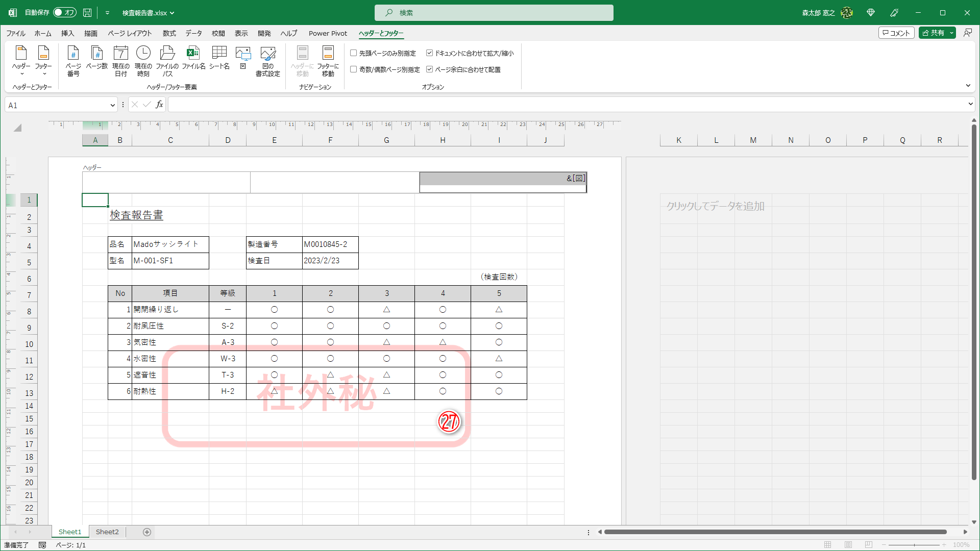The width and height of the screenshot is (980, 551).
Task: Insert the total page count element
Action: 96,60
